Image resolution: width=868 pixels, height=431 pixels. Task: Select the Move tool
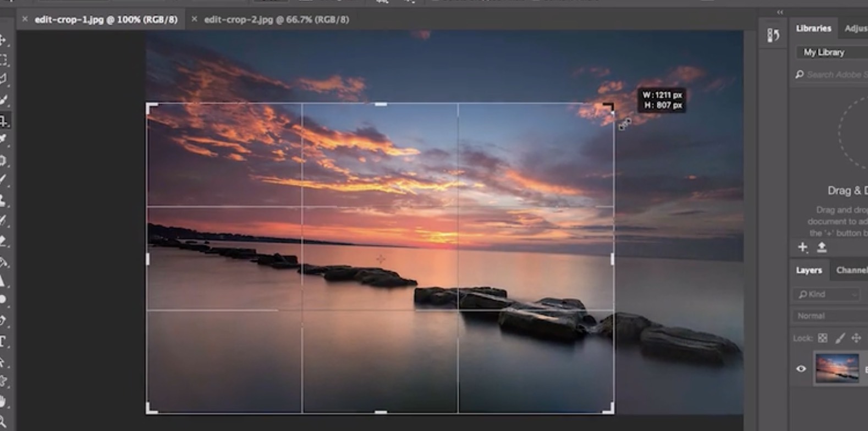[x=3, y=40]
